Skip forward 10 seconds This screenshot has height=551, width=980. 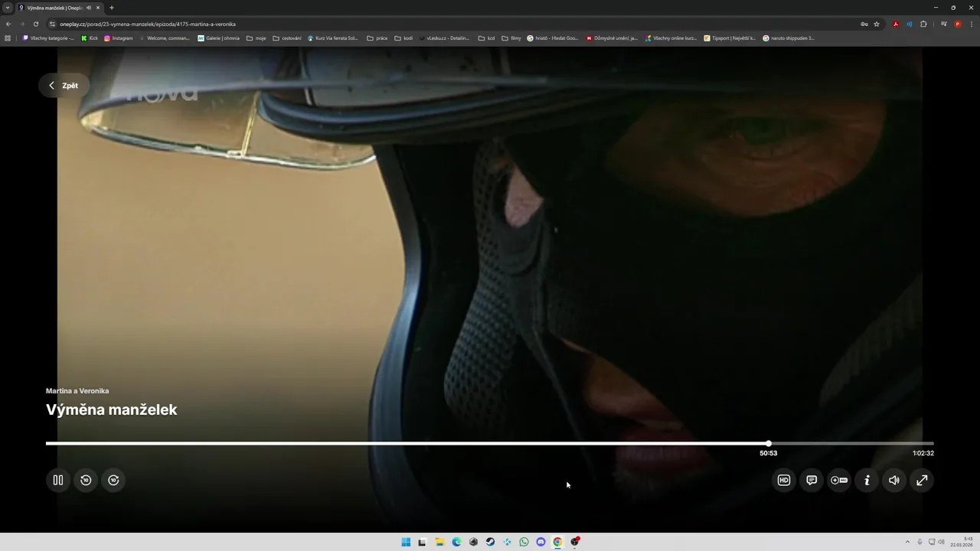coord(113,481)
